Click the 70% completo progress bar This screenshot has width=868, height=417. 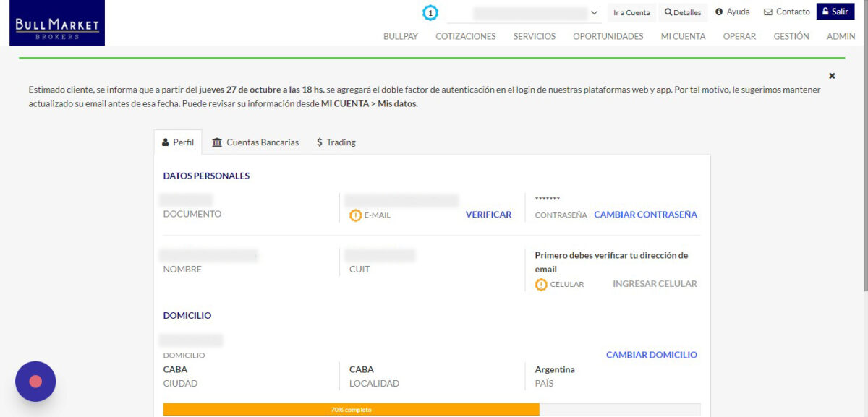coord(352,409)
